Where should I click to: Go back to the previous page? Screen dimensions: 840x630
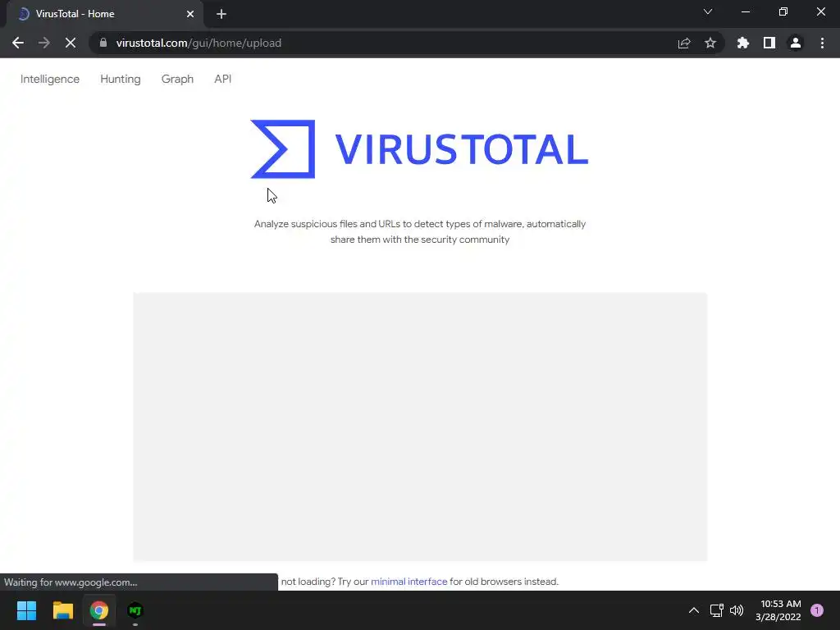coord(18,43)
